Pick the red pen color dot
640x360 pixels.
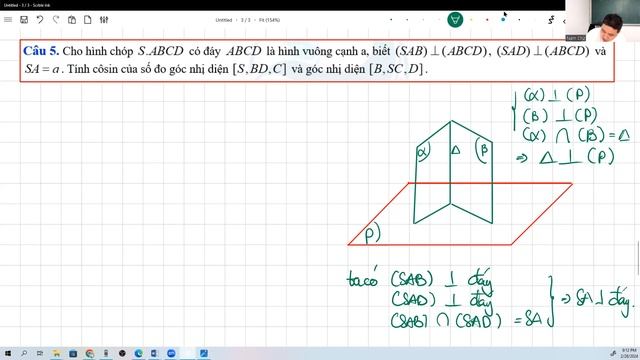click(x=487, y=20)
